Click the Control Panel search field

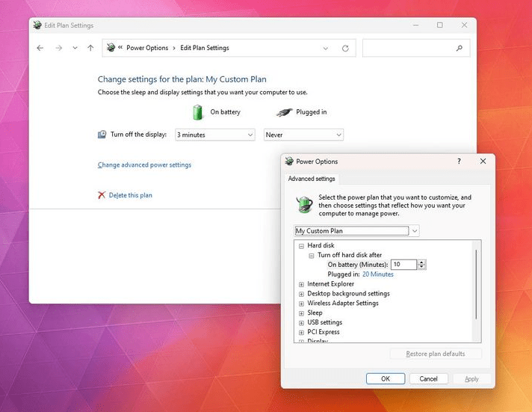[416, 48]
